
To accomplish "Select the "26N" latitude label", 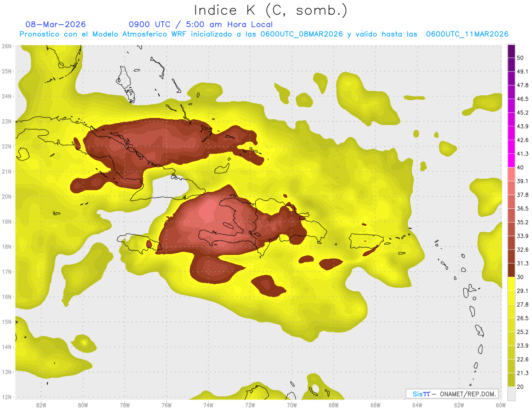I will click(x=7, y=46).
